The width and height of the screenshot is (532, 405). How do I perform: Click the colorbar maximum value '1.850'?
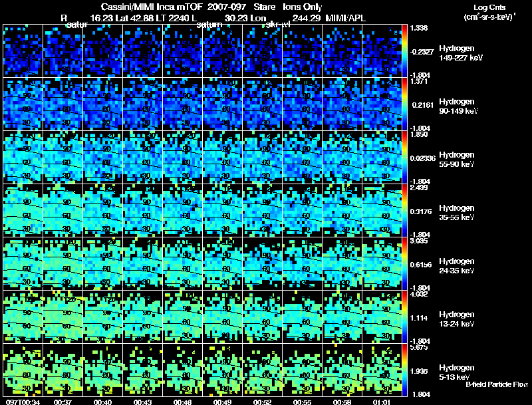(x=419, y=135)
